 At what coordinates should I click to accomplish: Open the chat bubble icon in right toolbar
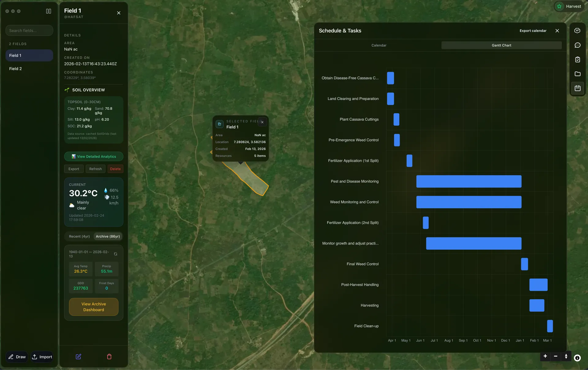click(577, 45)
